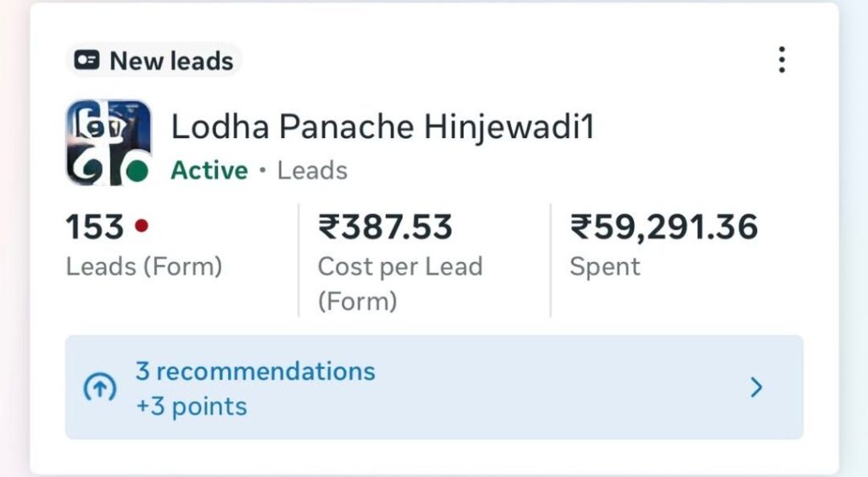868x477 pixels.
Task: Click the green Active status text
Action: [209, 170]
